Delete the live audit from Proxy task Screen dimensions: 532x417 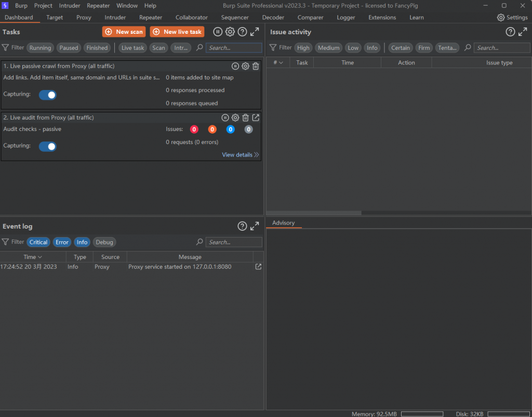246,118
